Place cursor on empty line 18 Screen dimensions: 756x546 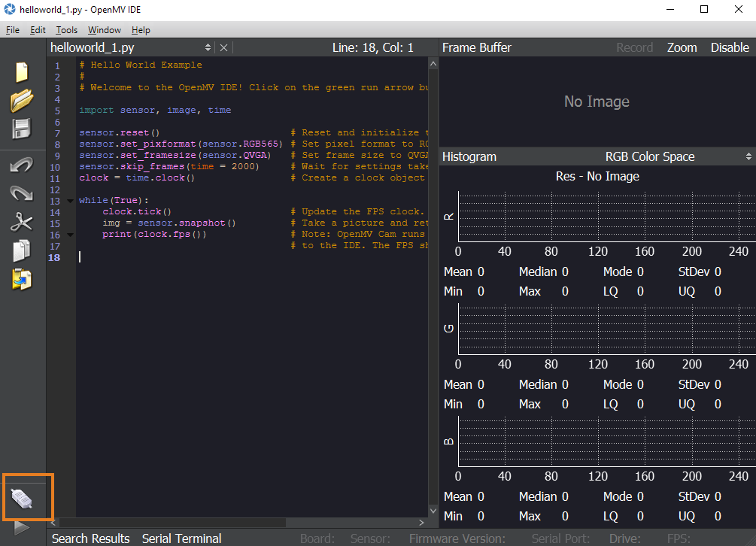[252, 257]
